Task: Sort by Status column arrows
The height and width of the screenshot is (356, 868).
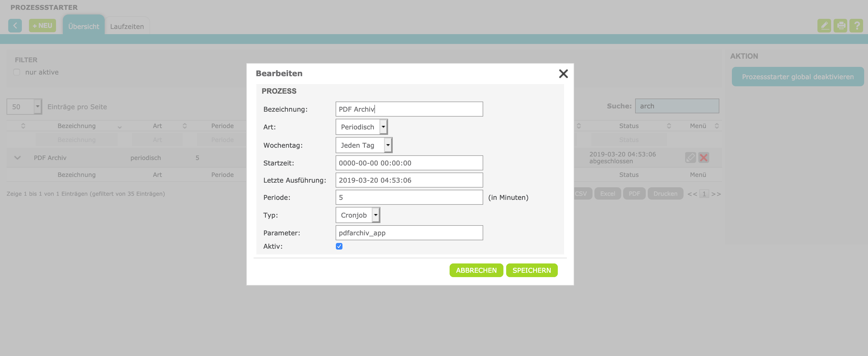Action: click(x=668, y=126)
